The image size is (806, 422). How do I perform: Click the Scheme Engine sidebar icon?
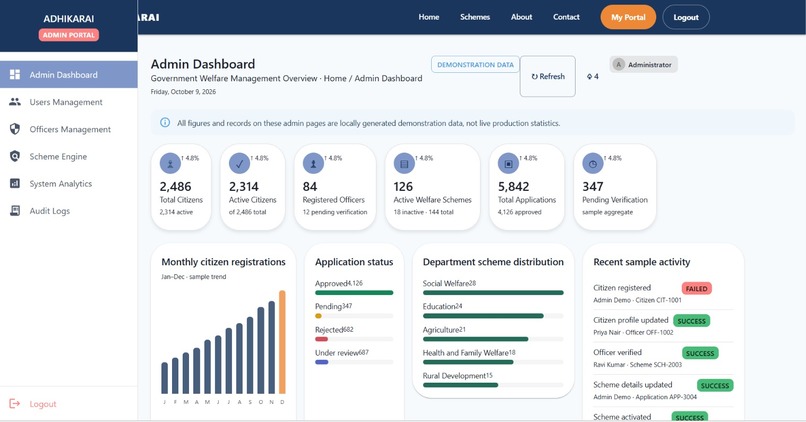(x=15, y=156)
